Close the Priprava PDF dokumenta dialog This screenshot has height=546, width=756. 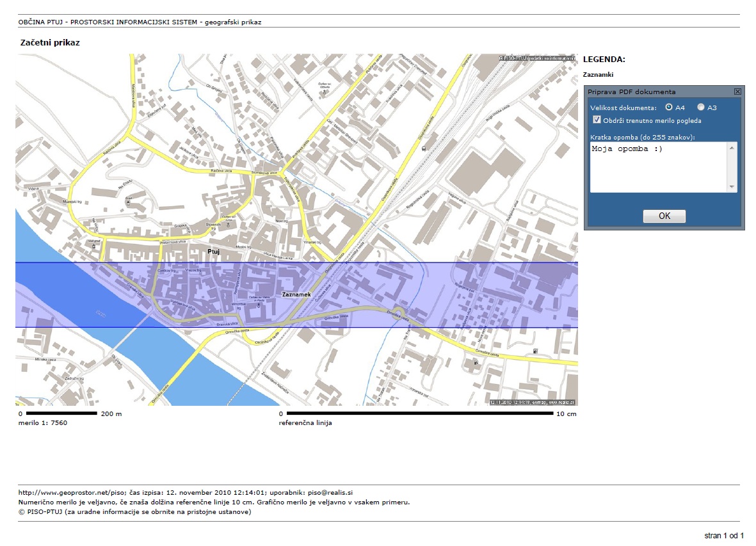[737, 92]
